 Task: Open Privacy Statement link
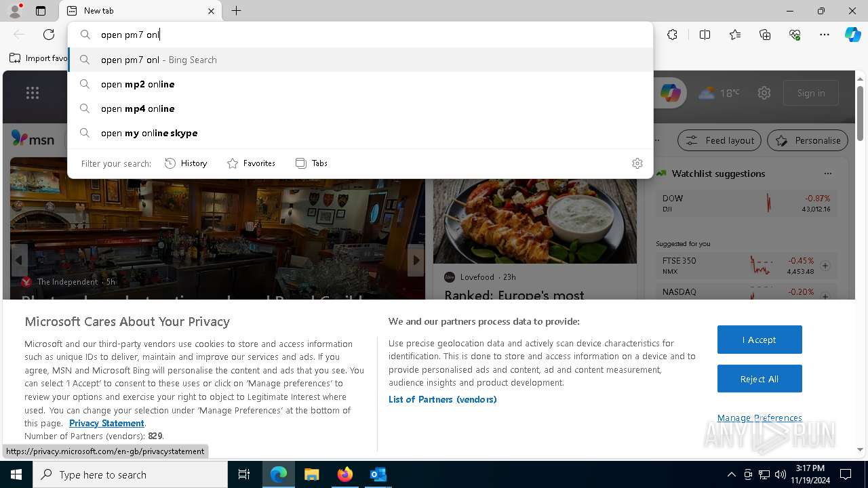click(106, 423)
